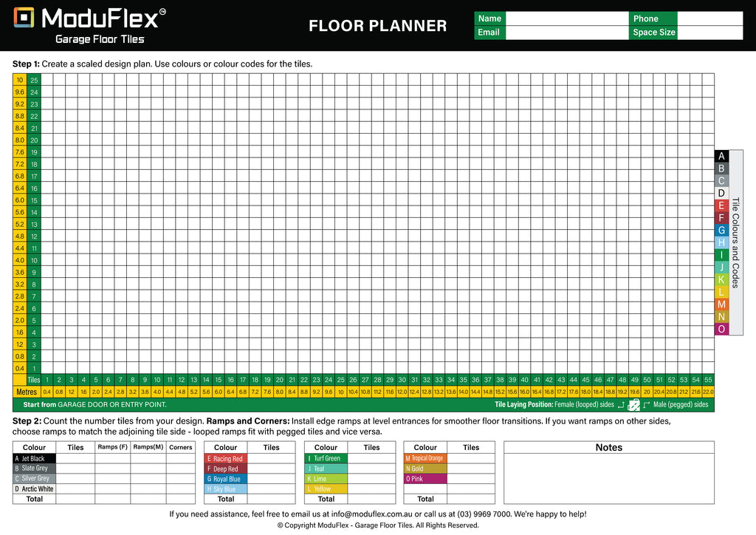Select the Royal Blue colour label
This screenshot has height=535, width=756.
click(x=224, y=479)
